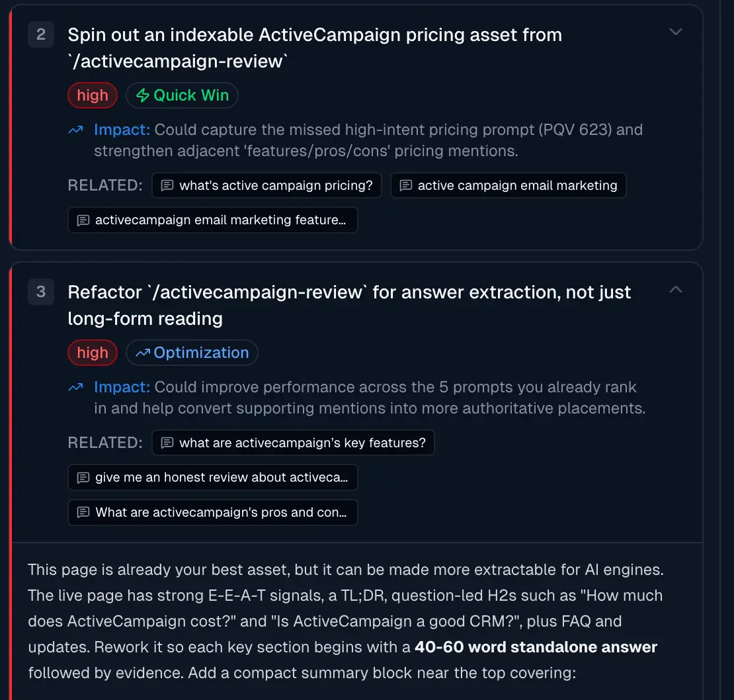The width and height of the screenshot is (734, 700).
Task: Click chat icon beside "what's active campaign pricing?"
Action: (167, 185)
